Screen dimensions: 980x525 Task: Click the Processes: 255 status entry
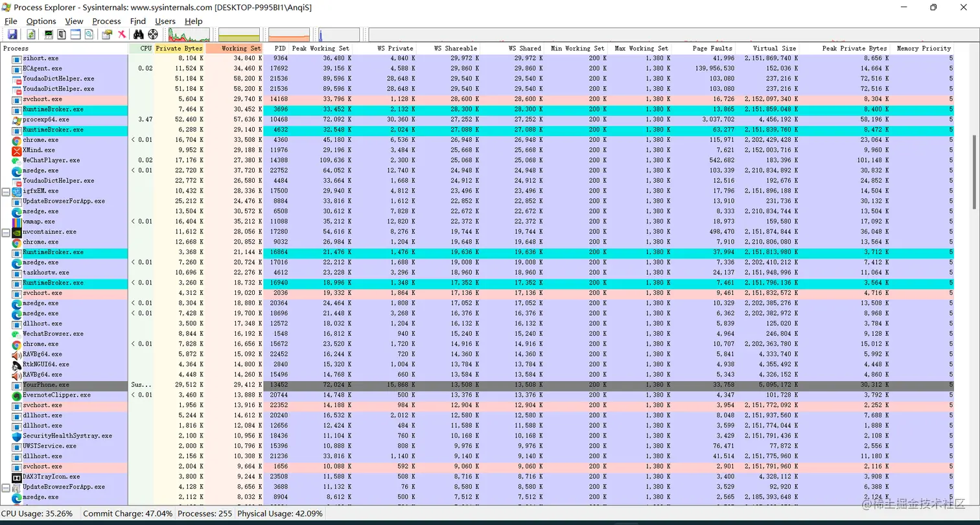coord(205,513)
